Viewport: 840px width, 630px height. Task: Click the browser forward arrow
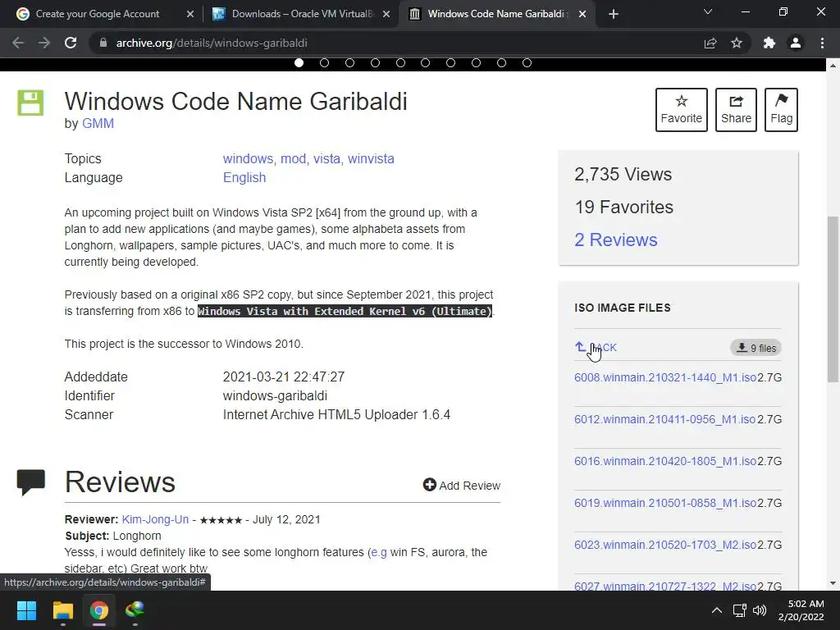[x=44, y=43]
